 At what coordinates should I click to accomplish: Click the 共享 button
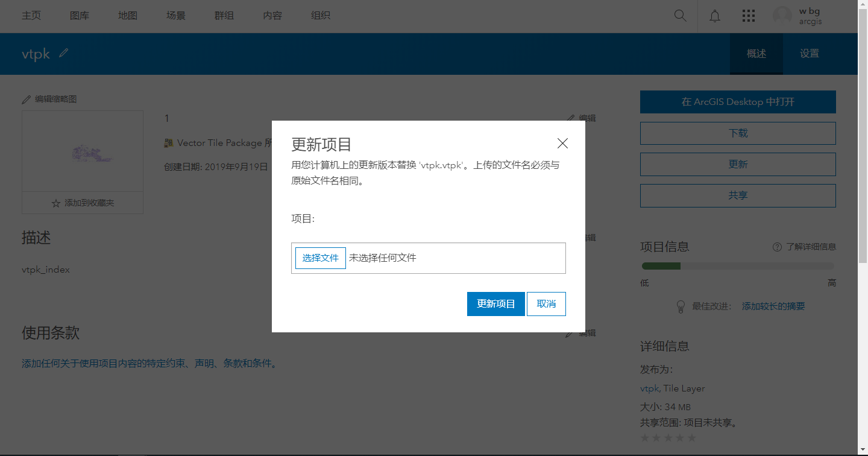click(738, 196)
